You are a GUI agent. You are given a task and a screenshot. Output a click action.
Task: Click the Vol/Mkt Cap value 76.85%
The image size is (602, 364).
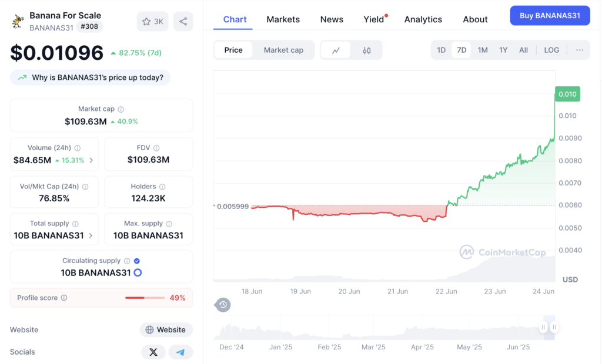tap(54, 198)
